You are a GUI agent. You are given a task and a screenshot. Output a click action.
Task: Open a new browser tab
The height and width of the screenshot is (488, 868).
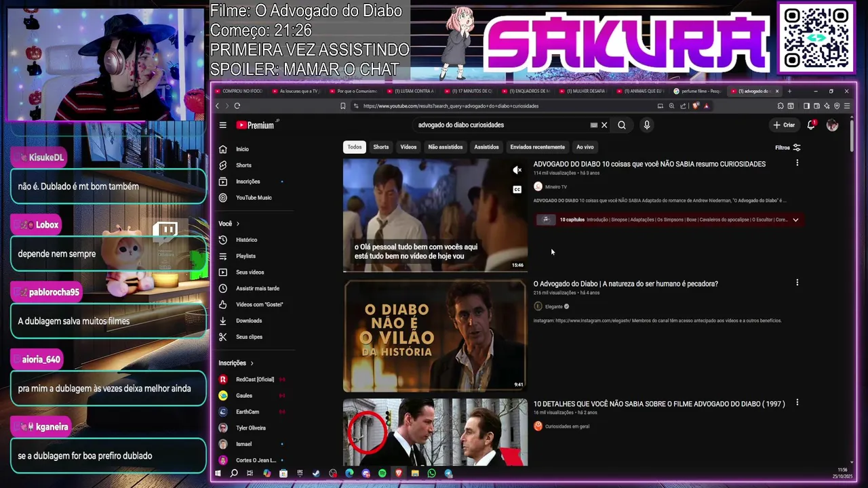789,91
